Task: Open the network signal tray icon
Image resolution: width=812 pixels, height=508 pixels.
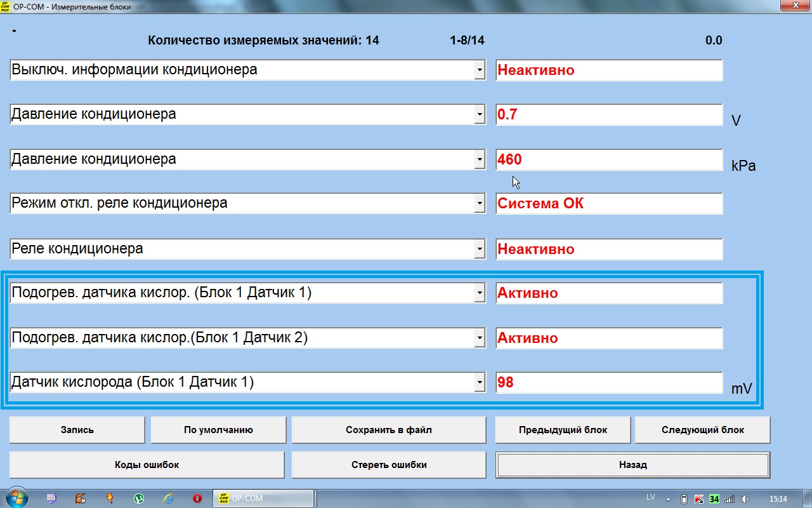Action: click(x=730, y=498)
